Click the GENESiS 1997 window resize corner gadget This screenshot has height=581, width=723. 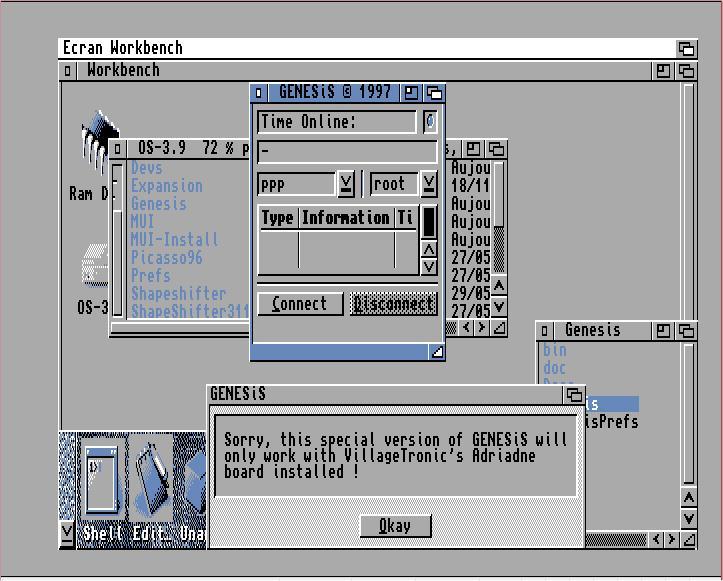(436, 352)
